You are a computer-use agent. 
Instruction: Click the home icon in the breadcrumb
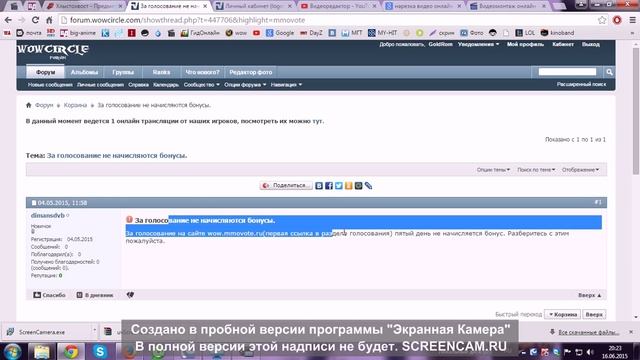click(x=29, y=105)
